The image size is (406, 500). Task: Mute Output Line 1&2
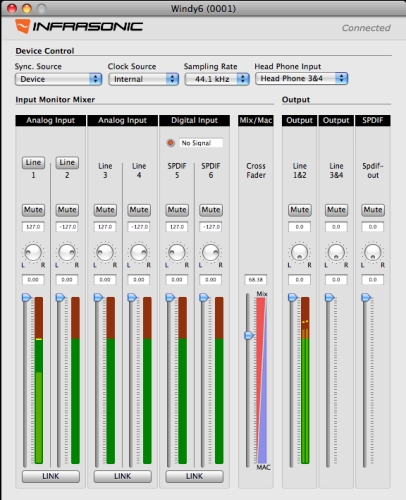(300, 210)
